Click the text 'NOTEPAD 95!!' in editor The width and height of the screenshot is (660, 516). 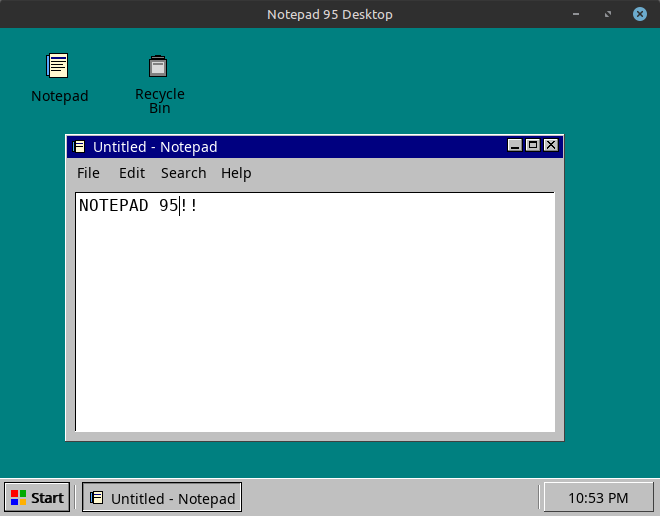coord(138,206)
